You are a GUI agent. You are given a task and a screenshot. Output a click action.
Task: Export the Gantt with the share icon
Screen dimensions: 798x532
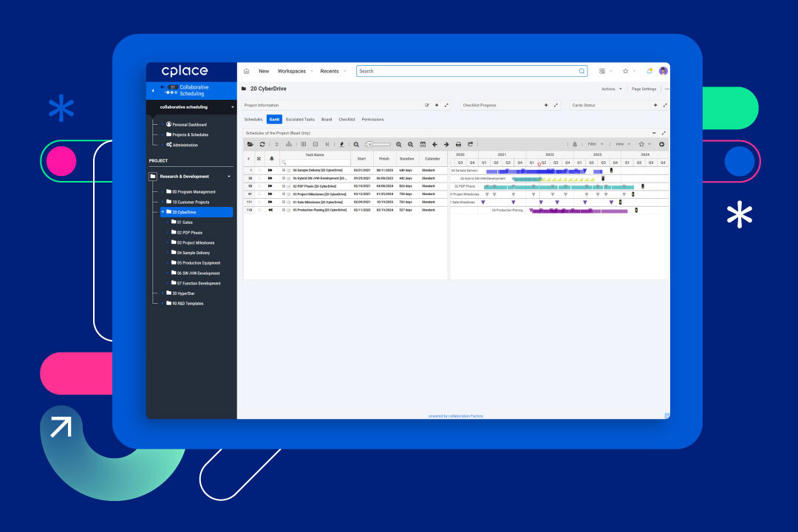[470, 145]
